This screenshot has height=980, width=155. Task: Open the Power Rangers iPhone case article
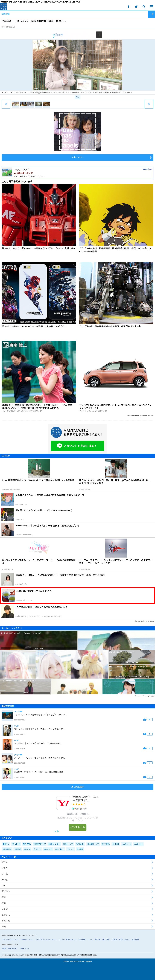click(x=39, y=293)
